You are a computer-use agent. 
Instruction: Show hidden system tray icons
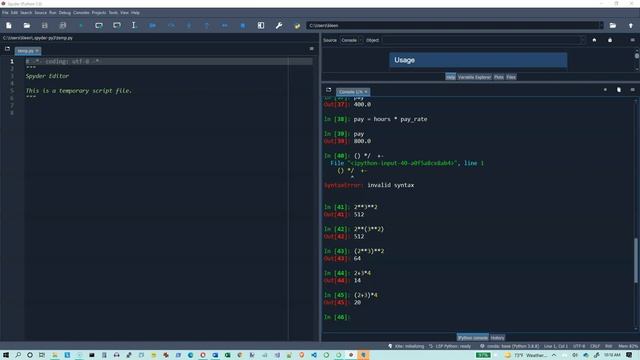(554, 355)
